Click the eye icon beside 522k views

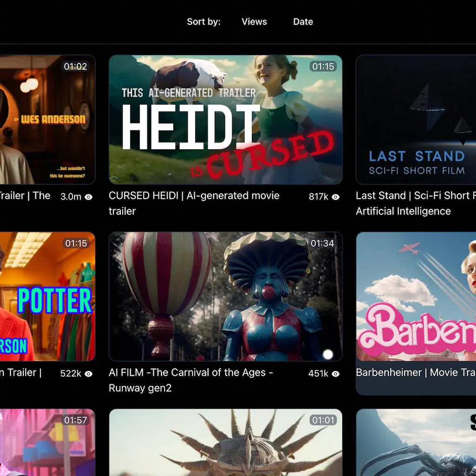tap(88, 374)
